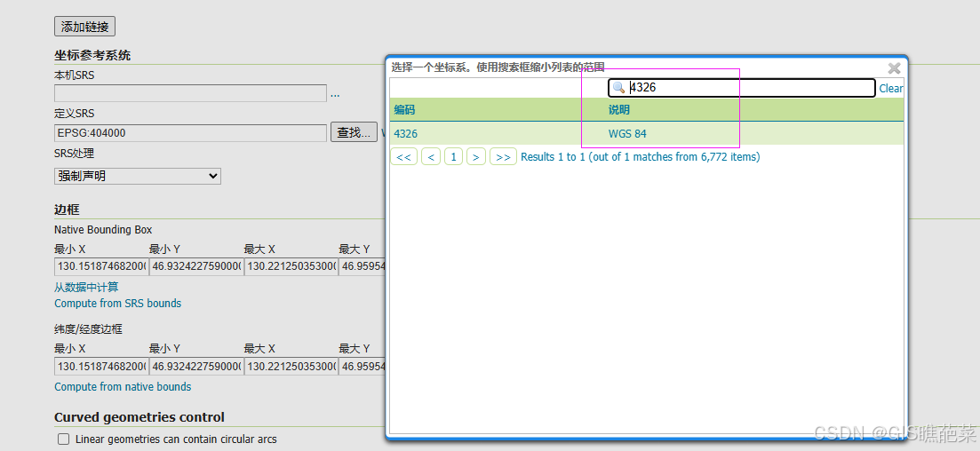Image resolution: width=980 pixels, height=451 pixels.
Task: Click the 查找... button
Action: [x=354, y=132]
